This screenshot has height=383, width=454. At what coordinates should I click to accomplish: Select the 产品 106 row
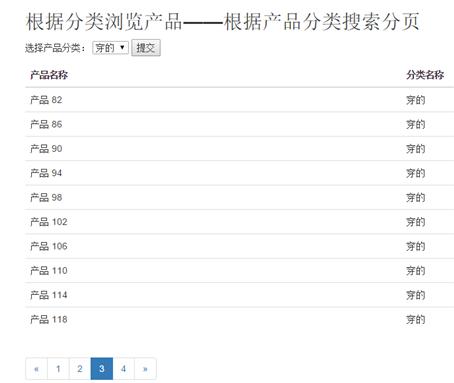(x=239, y=246)
